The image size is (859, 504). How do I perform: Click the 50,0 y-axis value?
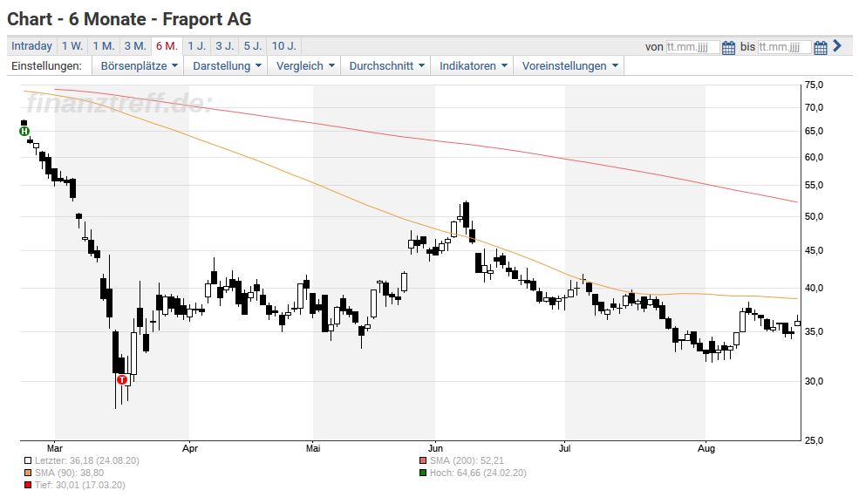pos(814,216)
